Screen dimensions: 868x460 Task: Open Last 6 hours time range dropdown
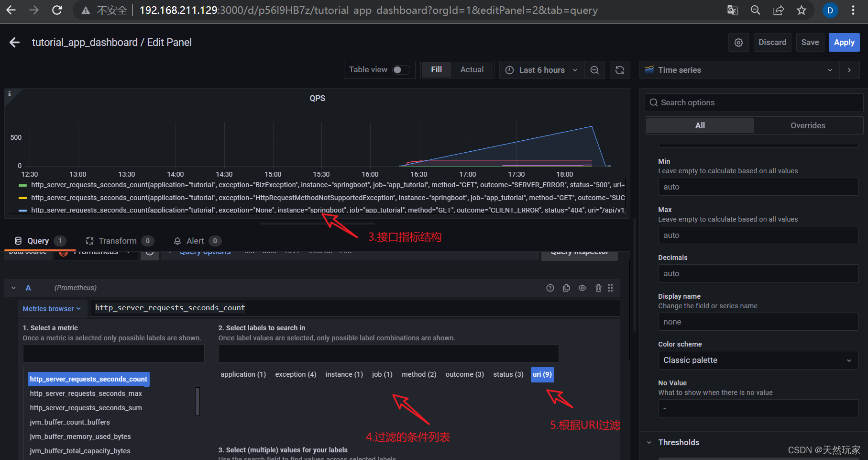[541, 70]
